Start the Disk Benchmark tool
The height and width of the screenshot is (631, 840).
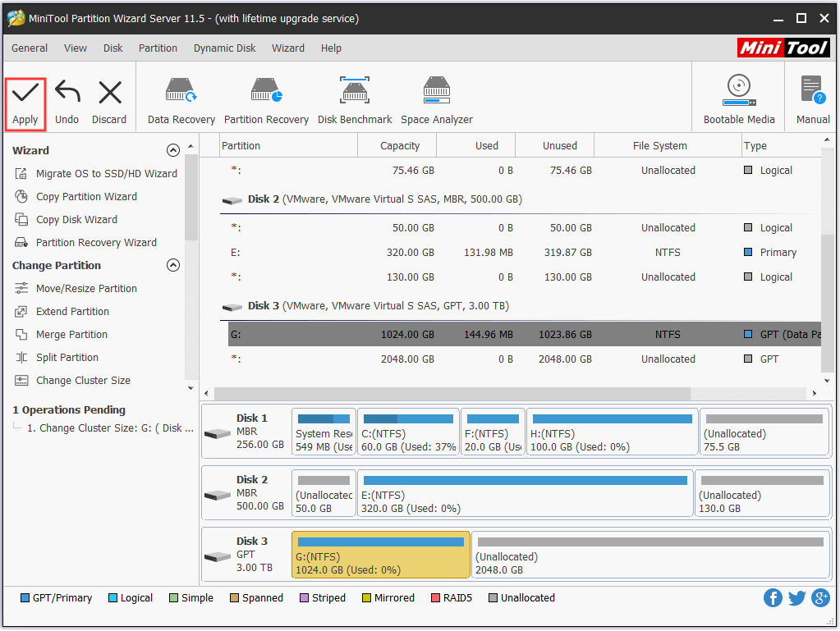point(355,101)
